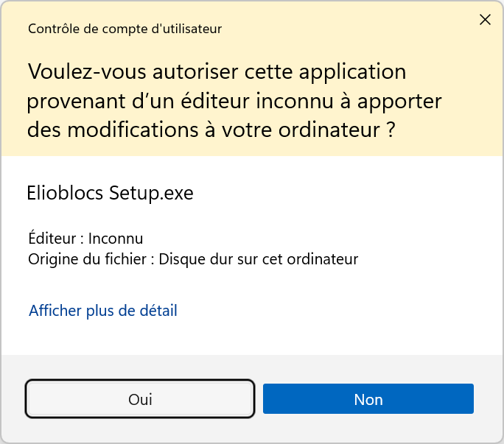This screenshot has height=444, width=504.
Task: Close the User Account Control dialog
Action: pyautogui.click(x=485, y=20)
